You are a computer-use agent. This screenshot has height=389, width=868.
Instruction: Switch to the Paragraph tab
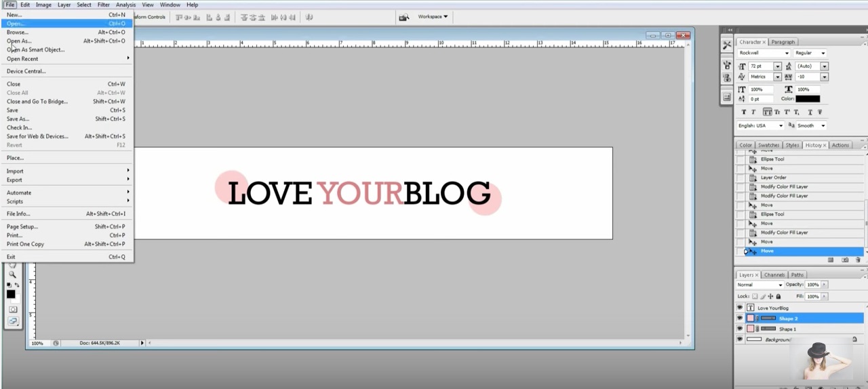click(x=783, y=42)
